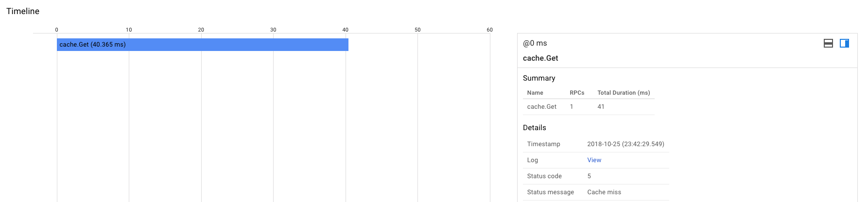Viewport: 868px width, 202px height.
Task: Switch to side panel layout icon
Action: click(844, 43)
